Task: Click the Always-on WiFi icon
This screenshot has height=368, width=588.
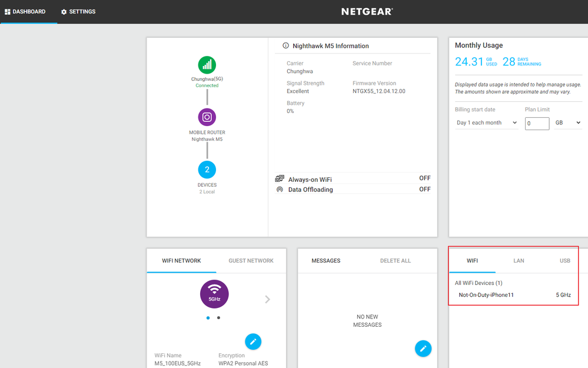Action: click(x=280, y=178)
